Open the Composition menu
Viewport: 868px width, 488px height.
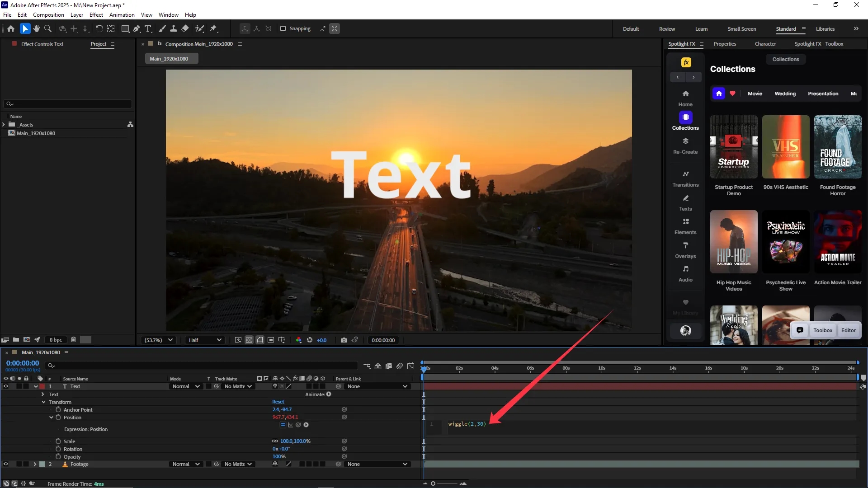[x=48, y=14]
